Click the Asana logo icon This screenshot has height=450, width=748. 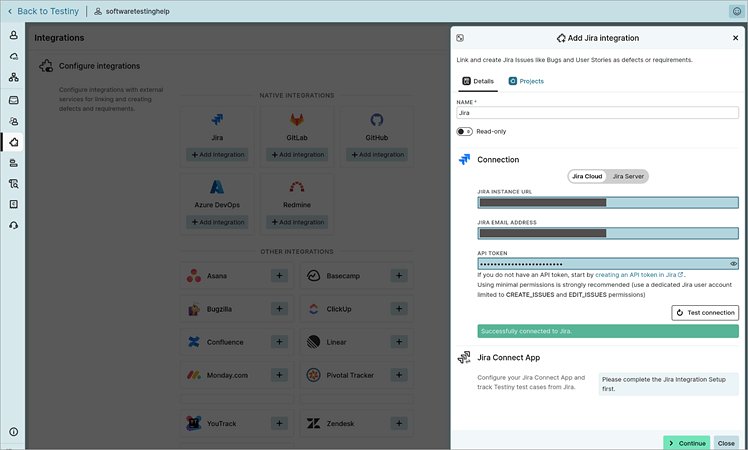[194, 276]
